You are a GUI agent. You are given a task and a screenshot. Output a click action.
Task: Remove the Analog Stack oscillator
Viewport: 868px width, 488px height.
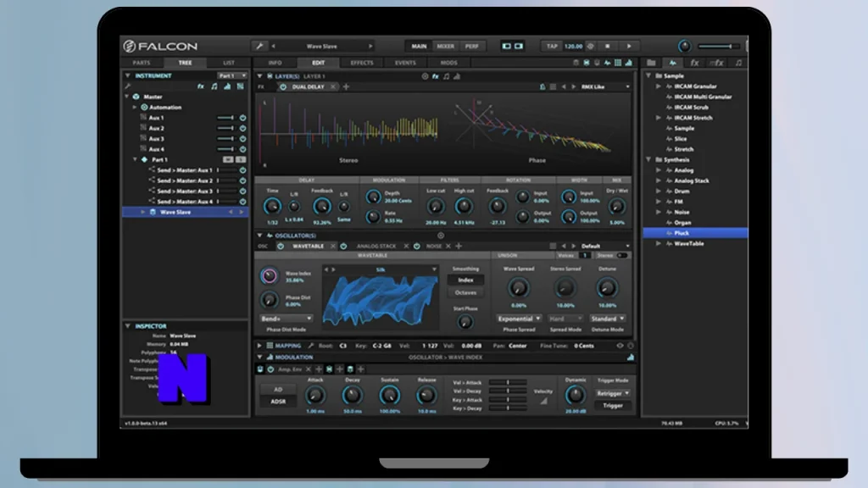[x=406, y=247]
